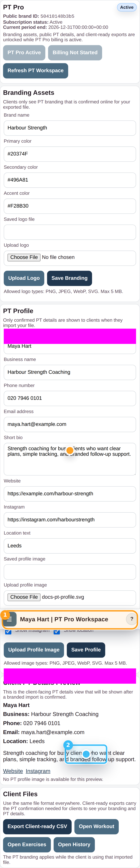This screenshot has width=140, height=868.
Task: Focus the Brand name input field
Action: click(x=70, y=128)
